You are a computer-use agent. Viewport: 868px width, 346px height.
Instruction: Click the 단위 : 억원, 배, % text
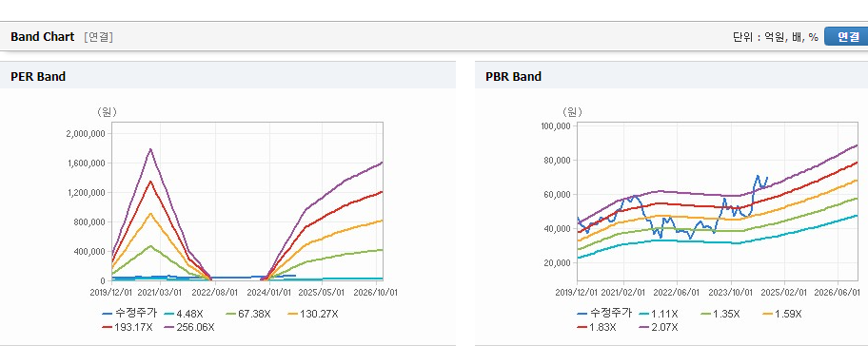775,37
